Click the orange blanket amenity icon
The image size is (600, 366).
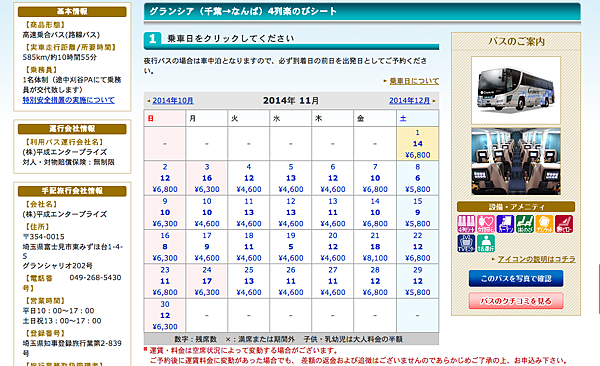coord(544,224)
